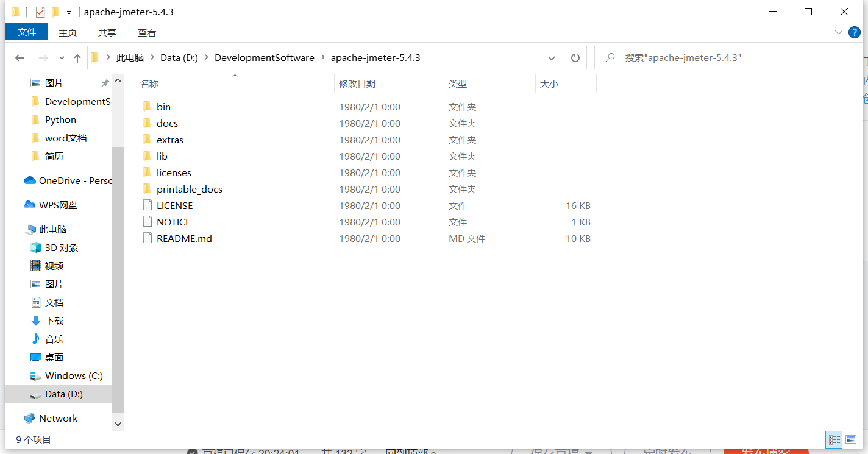Select the lib folder icon
Viewport: 868px width, 454px height.
147,156
